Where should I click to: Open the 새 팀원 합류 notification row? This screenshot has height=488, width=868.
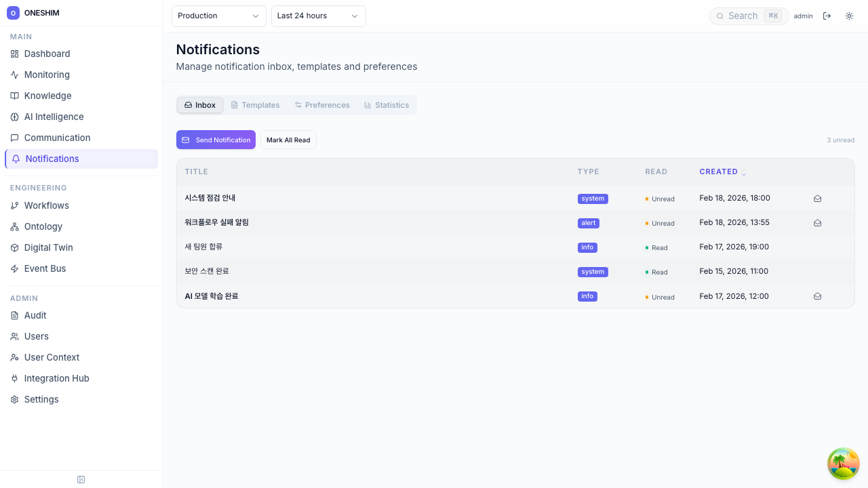pos(203,247)
